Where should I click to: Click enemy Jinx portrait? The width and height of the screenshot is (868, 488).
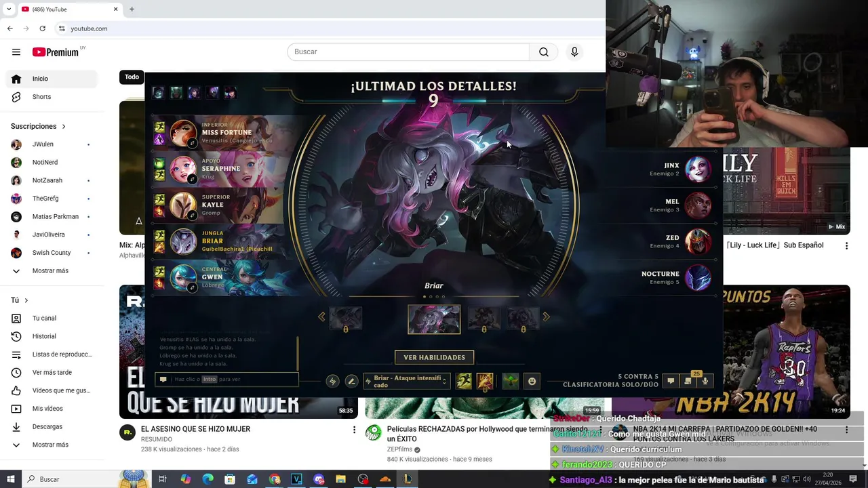pyautogui.click(x=698, y=169)
